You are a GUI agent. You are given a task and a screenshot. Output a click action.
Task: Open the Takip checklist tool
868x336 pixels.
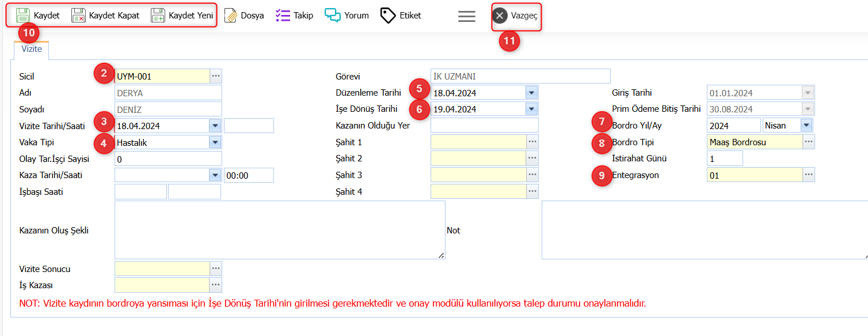[x=294, y=16]
